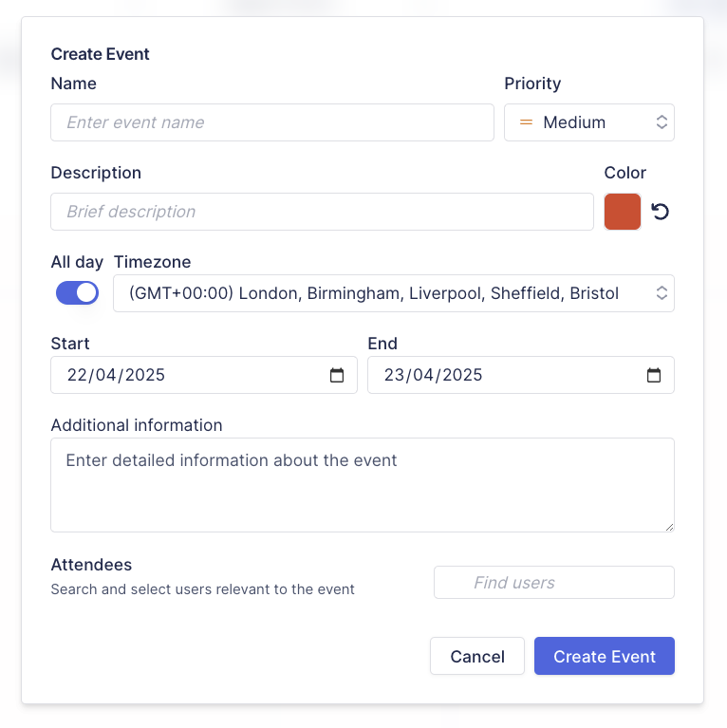Focus the Enter event name field

272,122
